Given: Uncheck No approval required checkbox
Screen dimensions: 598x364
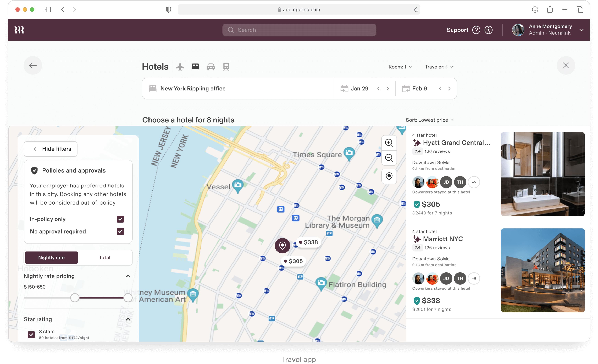Looking at the screenshot, I should (x=120, y=231).
